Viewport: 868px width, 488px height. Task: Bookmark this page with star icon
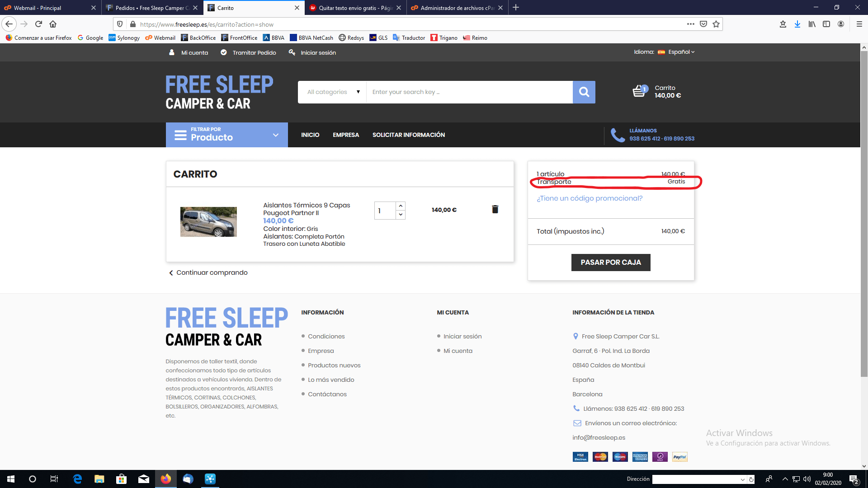click(x=716, y=24)
